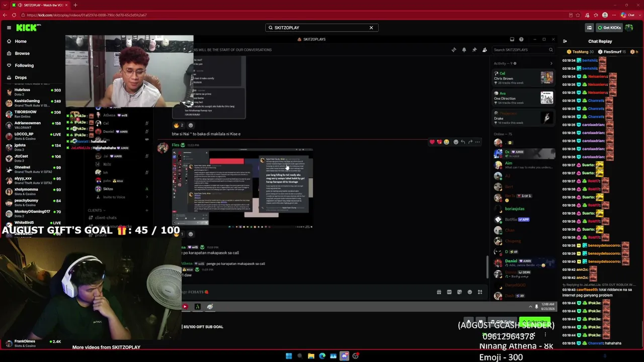Open Edge settings and more menu

coord(614,15)
